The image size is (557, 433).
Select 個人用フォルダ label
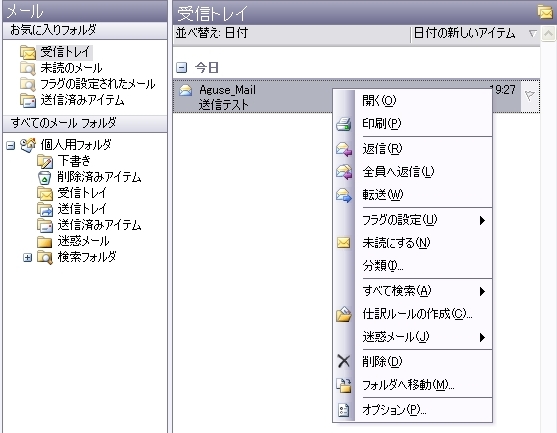[x=76, y=145]
